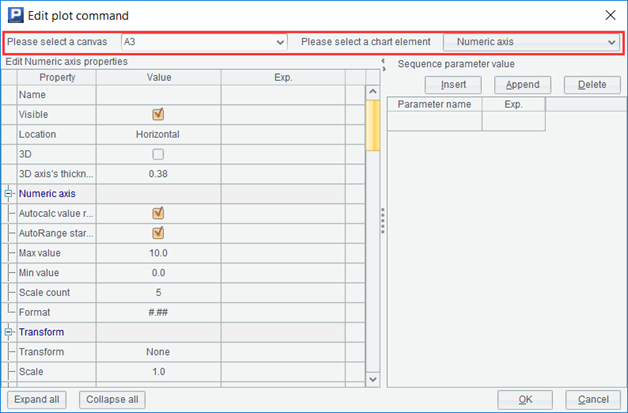Close the Edit plot command dialog
Viewport: 628px width, 413px height.
click(610, 16)
